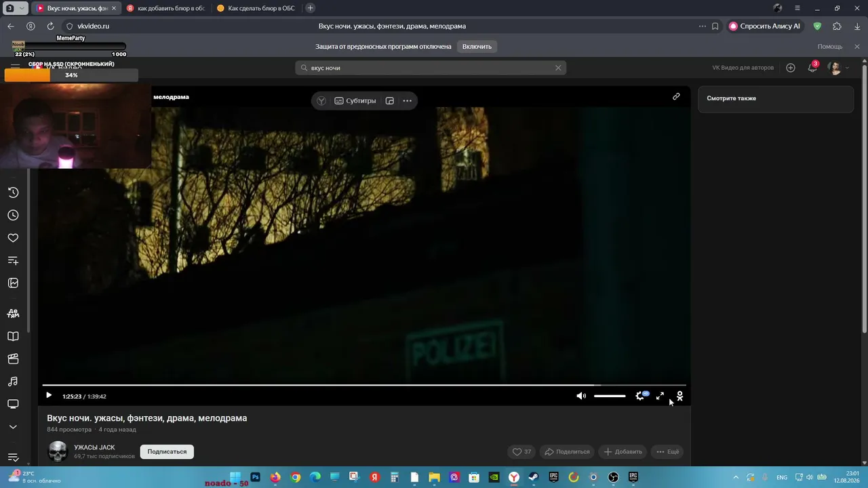Click the OK logo in player controls
This screenshot has height=488, width=868.
679,396
